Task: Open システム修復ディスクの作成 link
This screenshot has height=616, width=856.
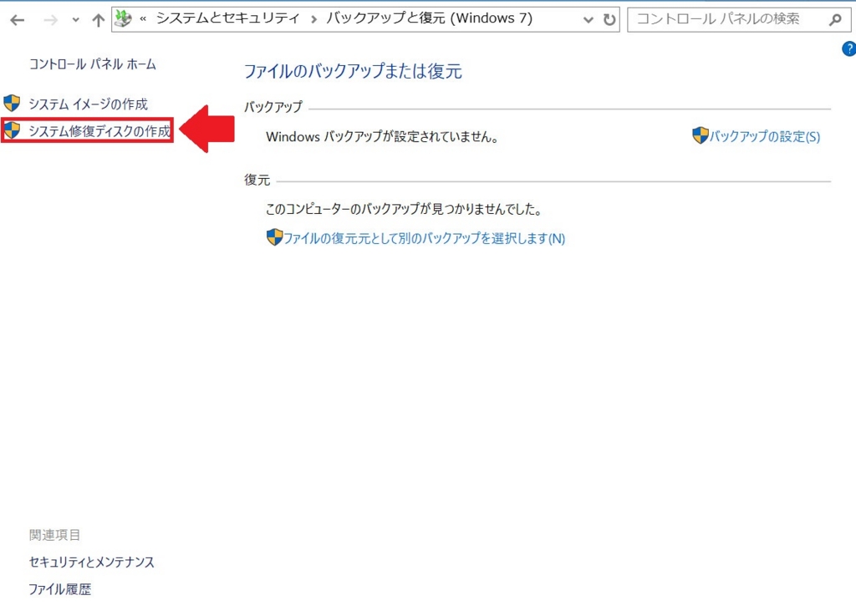Action: tap(99, 131)
